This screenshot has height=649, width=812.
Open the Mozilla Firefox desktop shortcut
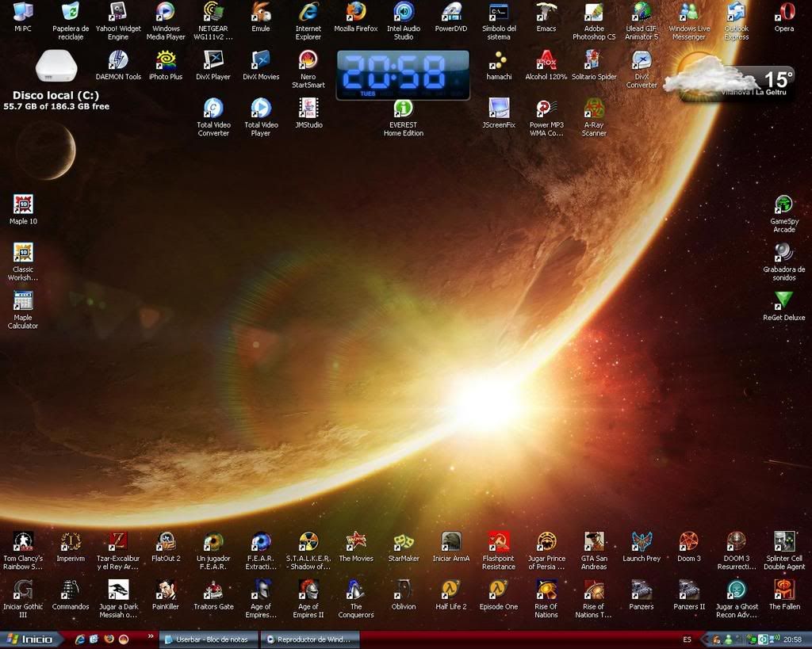click(356, 12)
